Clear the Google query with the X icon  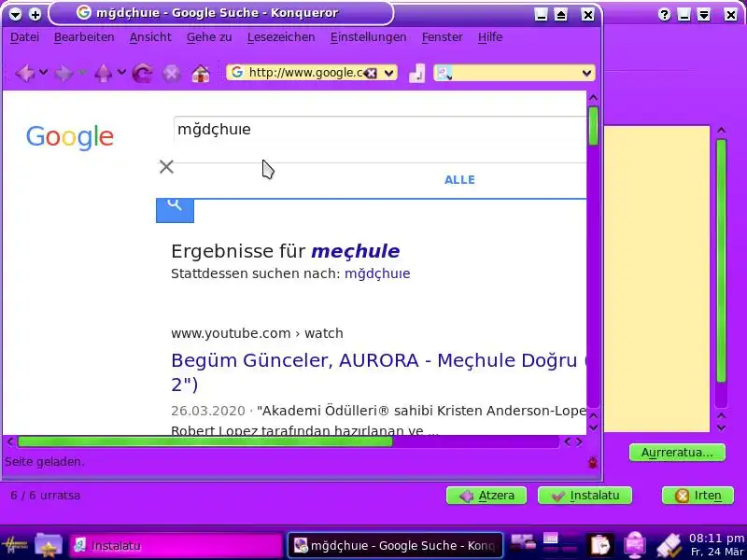pos(166,167)
